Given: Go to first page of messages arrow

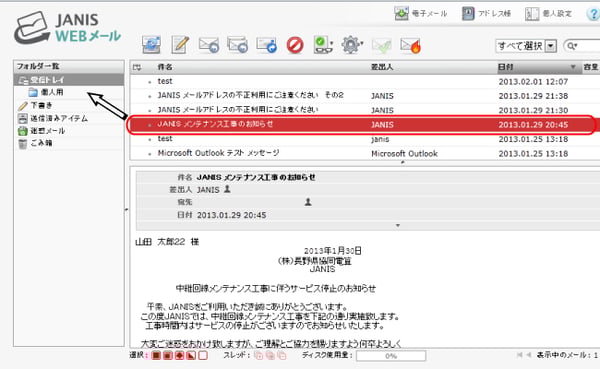Looking at the screenshot, I should [520, 355].
